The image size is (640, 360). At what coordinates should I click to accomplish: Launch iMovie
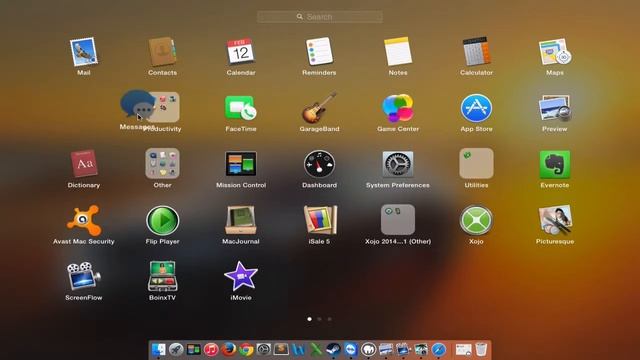click(x=241, y=276)
